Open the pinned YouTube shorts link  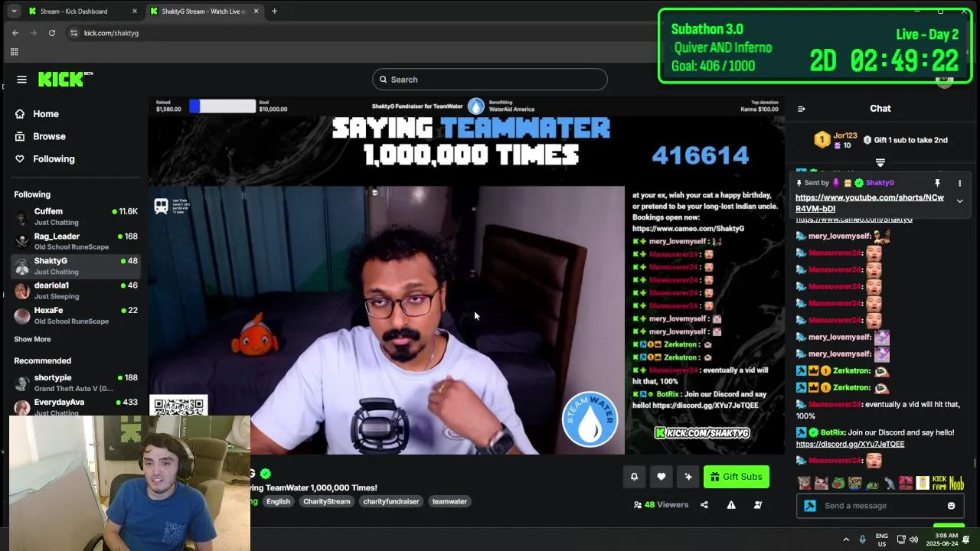tap(870, 203)
